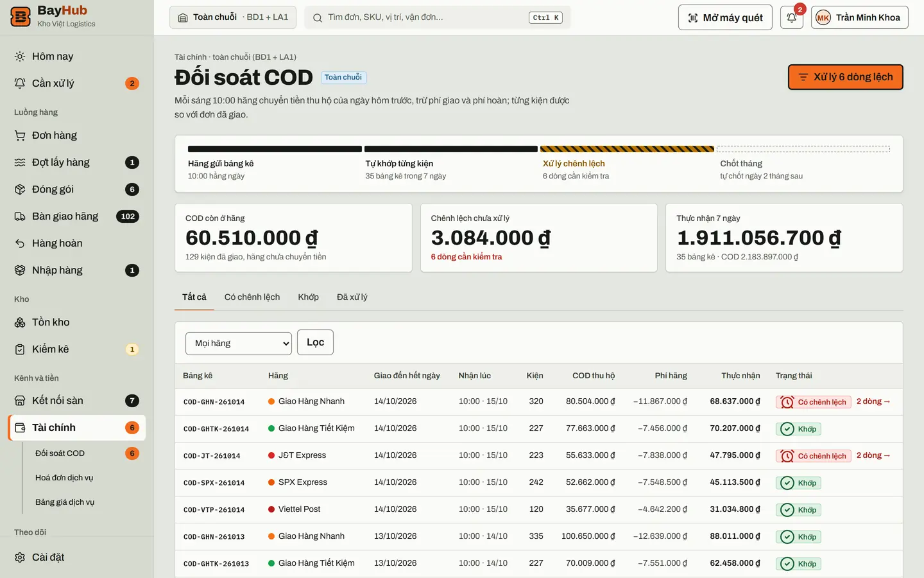Click the Hãng gửi bảng kê progress step
This screenshot has width=924, height=578.
pyautogui.click(x=275, y=163)
